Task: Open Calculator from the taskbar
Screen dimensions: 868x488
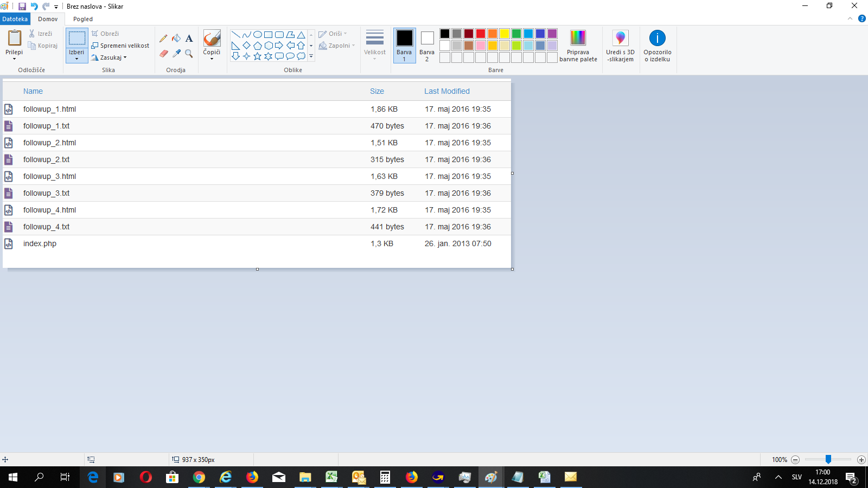Action: [x=385, y=477]
